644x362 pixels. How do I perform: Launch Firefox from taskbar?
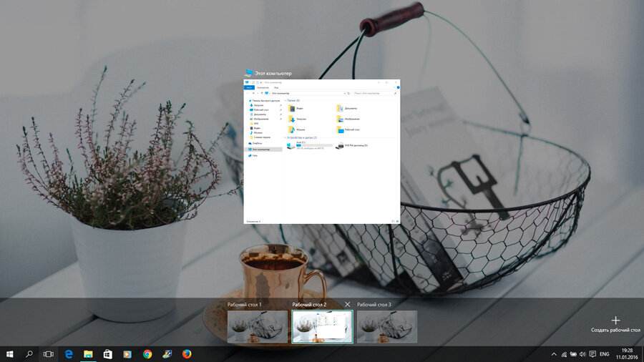187,354
